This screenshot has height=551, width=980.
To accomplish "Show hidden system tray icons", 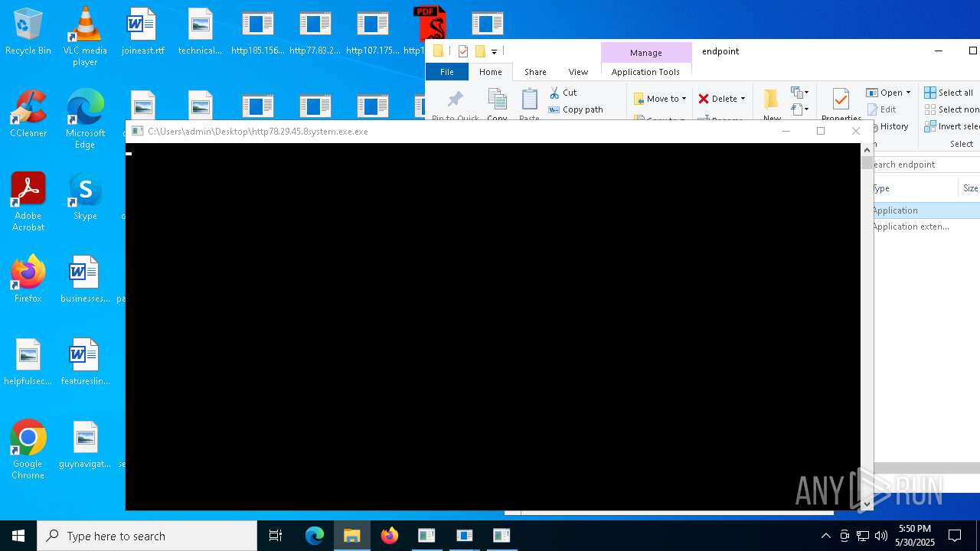I will pyautogui.click(x=825, y=536).
